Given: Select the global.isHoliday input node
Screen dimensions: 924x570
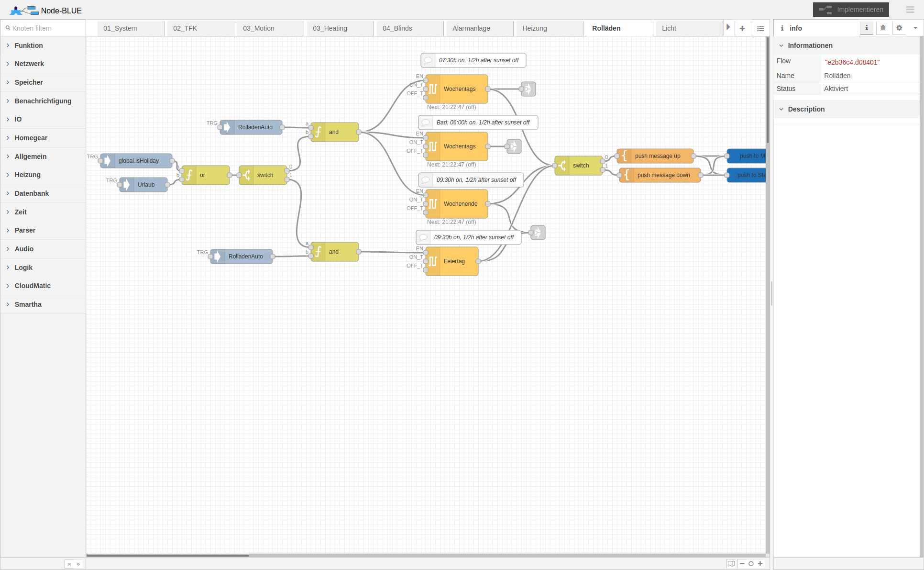Looking at the screenshot, I should pos(136,161).
